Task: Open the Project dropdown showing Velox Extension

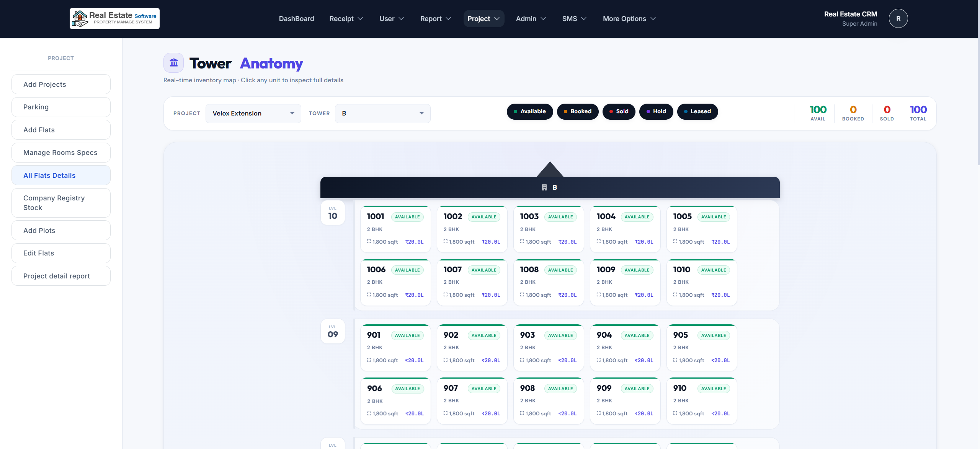Action: (253, 113)
